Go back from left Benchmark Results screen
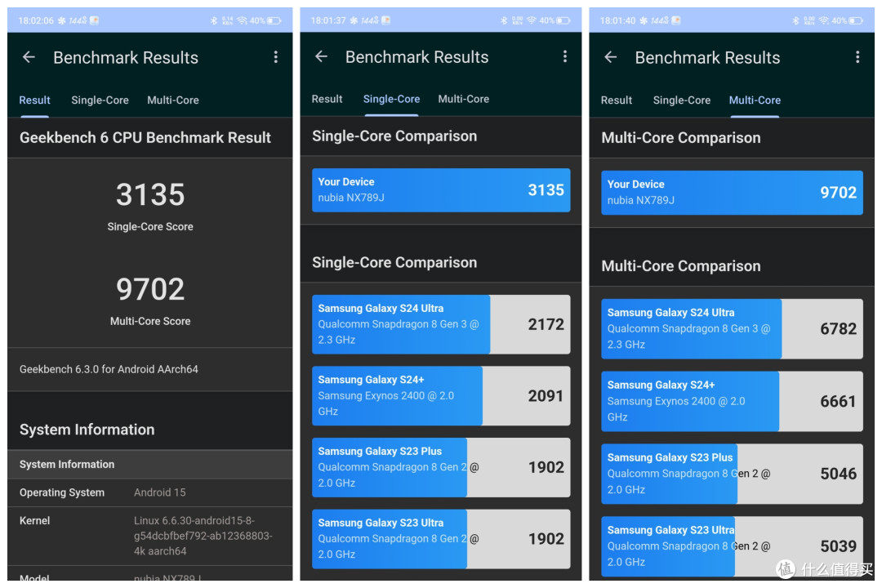The height and width of the screenshot is (588, 882). (x=29, y=57)
